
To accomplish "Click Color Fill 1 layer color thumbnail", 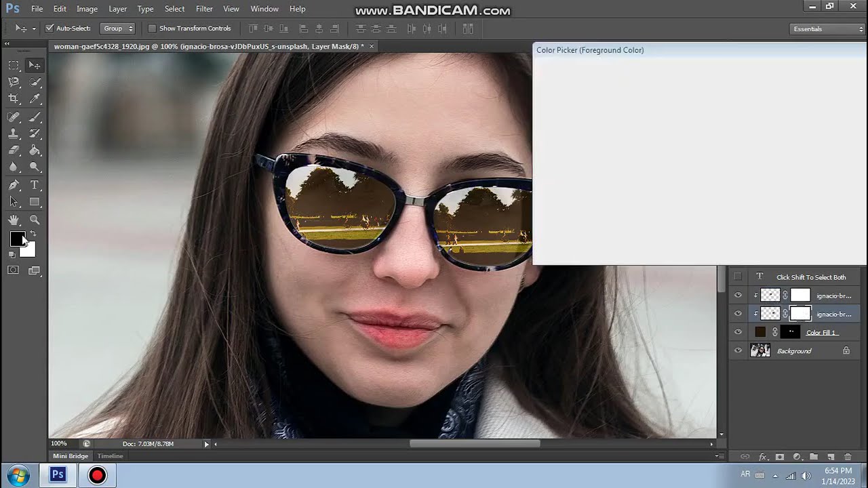I will pos(760,332).
